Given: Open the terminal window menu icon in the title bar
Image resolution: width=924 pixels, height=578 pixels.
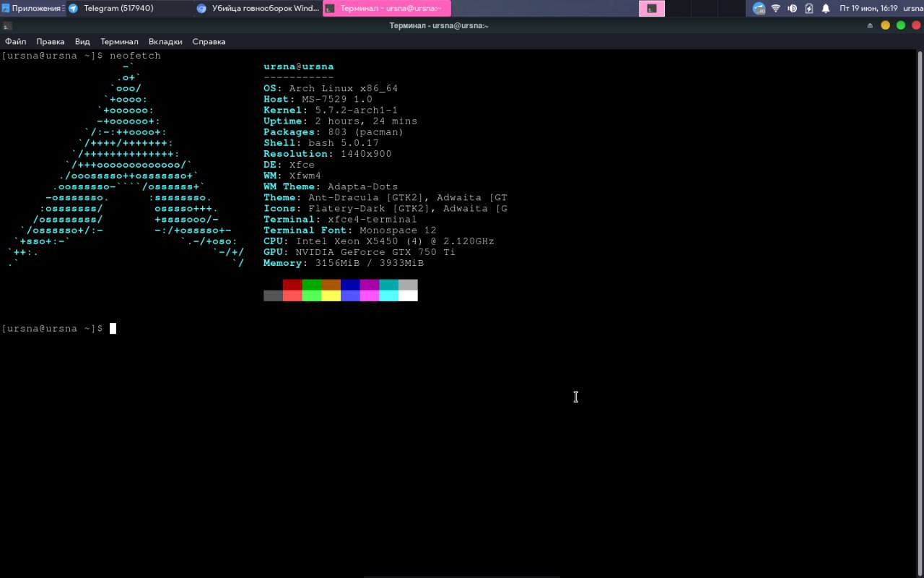Looking at the screenshot, I should [x=6, y=25].
